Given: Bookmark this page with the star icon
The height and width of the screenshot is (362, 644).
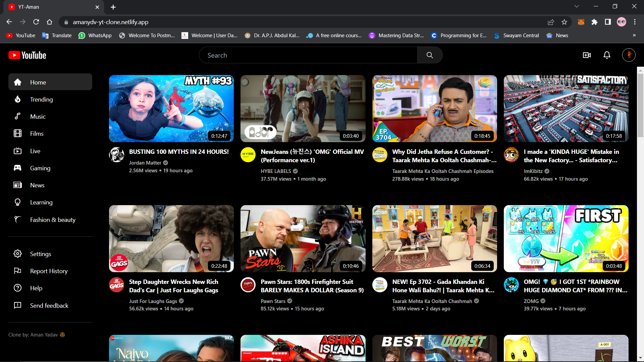Looking at the screenshot, I should click(564, 22).
